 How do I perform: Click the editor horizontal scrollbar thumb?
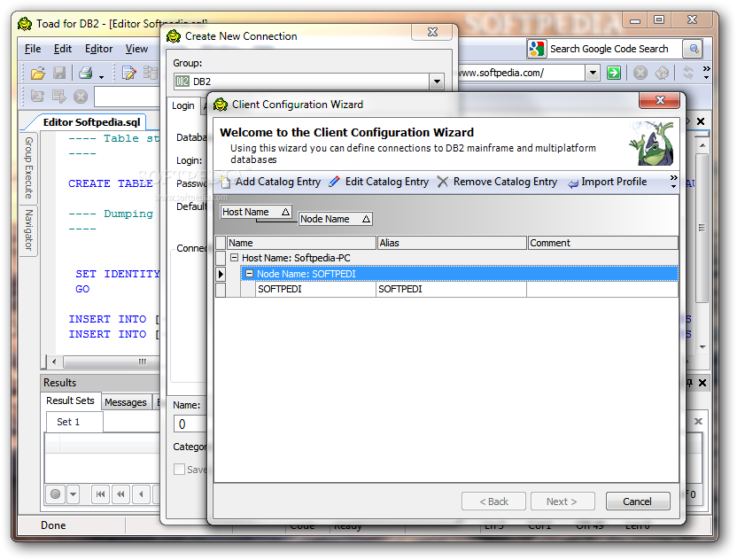112,362
